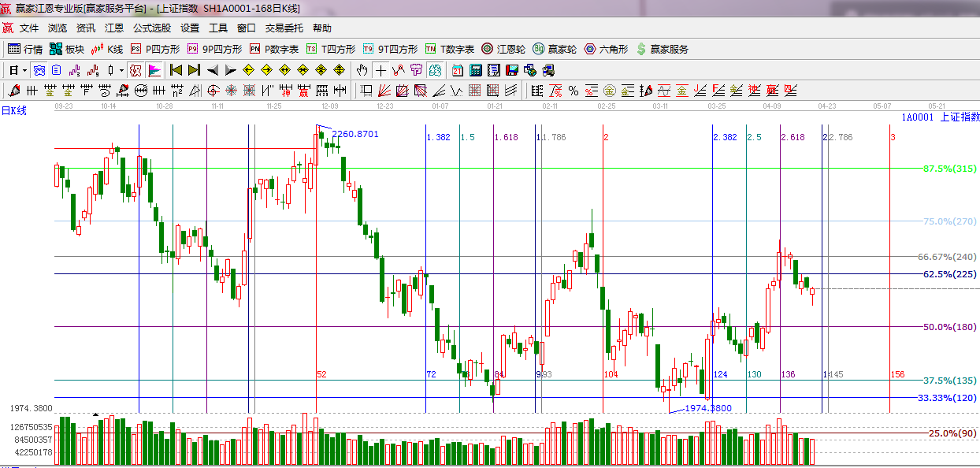Open the 六角形 hexagon chart tool
Image resolution: width=980 pixels, height=468 pixels.
[x=606, y=49]
